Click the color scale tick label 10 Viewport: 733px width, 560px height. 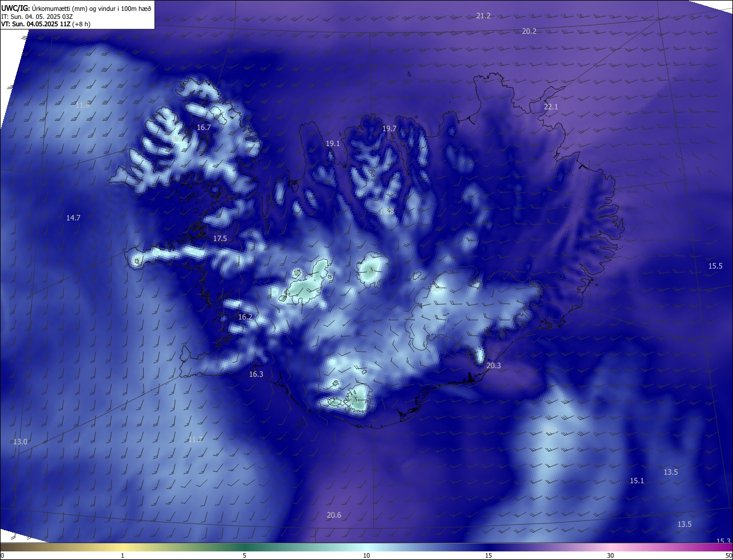pos(366,555)
